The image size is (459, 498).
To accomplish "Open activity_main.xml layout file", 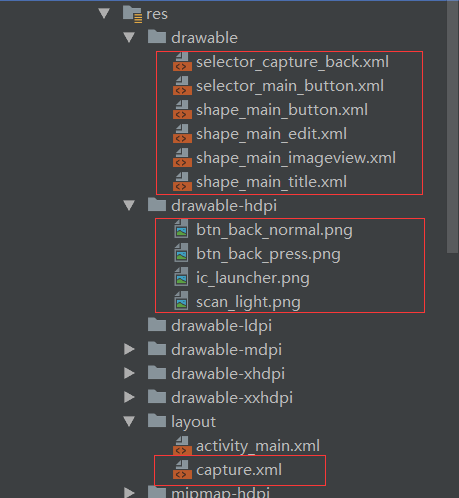I will 258,446.
